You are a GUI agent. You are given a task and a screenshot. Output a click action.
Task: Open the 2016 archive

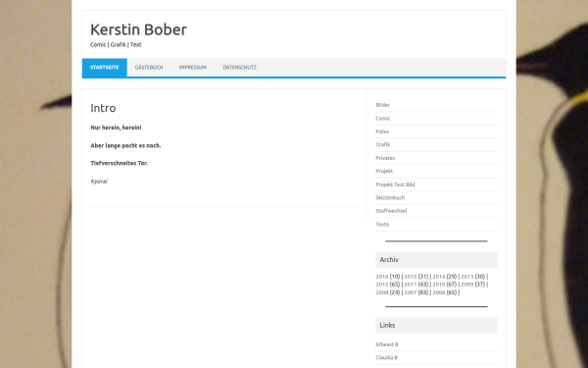[x=382, y=277]
